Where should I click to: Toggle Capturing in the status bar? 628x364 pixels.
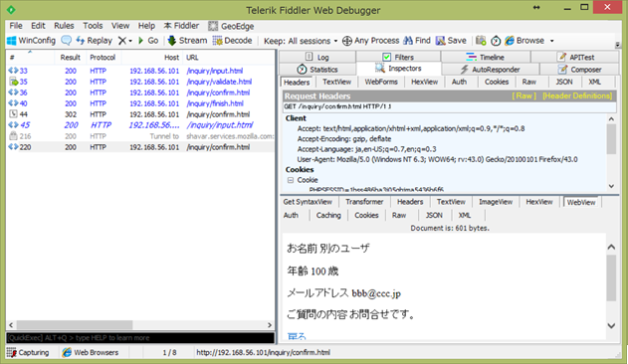(28, 352)
